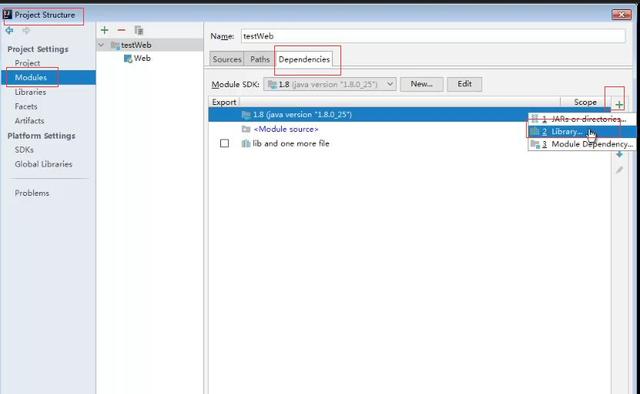Click the green add dependency plus icon
The image size is (640, 394).
point(619,105)
